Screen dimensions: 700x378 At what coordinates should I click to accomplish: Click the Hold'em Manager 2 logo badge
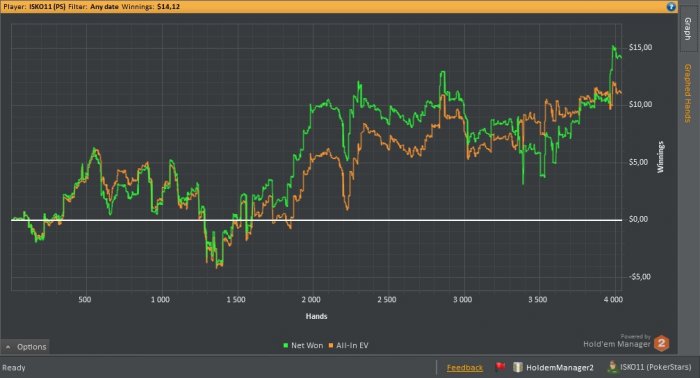pyautogui.click(x=661, y=343)
